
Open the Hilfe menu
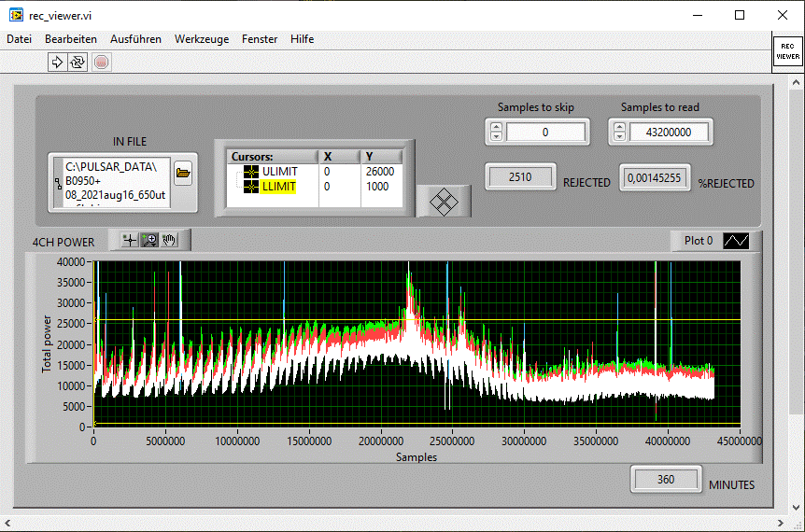pyautogui.click(x=302, y=39)
